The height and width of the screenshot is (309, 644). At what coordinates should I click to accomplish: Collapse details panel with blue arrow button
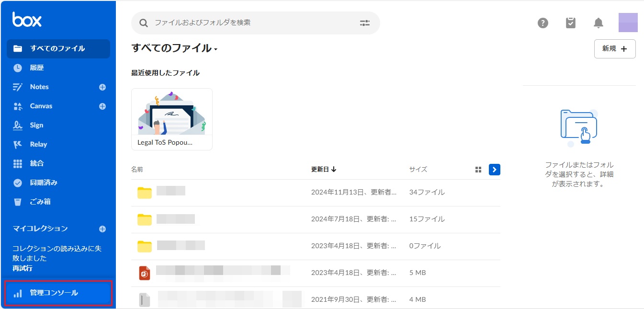click(495, 170)
